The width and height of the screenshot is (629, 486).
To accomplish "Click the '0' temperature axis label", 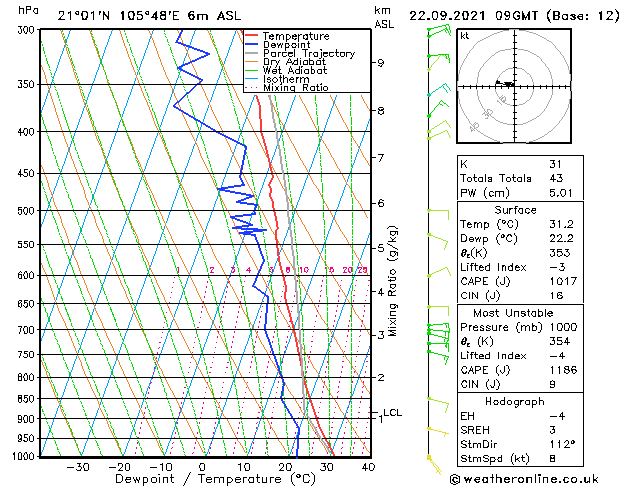I will pyautogui.click(x=202, y=468).
